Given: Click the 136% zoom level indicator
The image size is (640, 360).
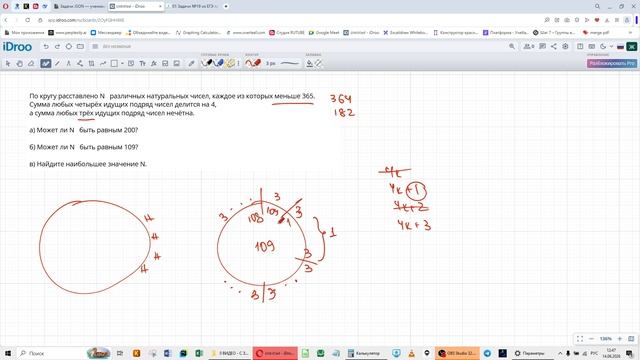Looking at the screenshot, I should point(606,339).
